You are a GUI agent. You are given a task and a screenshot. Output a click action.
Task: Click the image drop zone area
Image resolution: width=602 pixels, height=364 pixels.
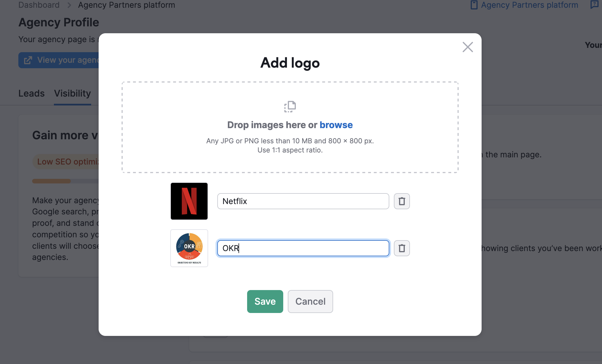[290, 127]
